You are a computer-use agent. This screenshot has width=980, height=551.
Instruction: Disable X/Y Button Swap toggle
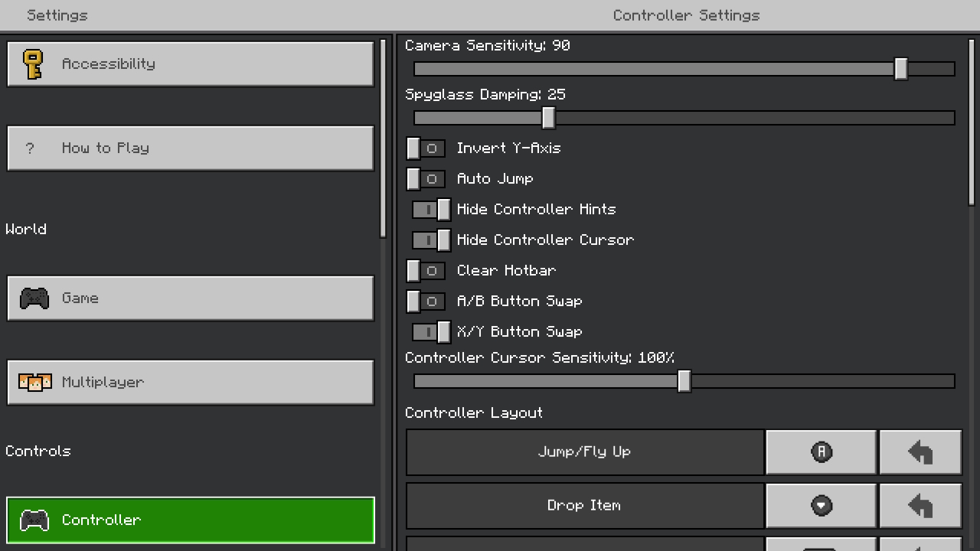click(x=431, y=332)
